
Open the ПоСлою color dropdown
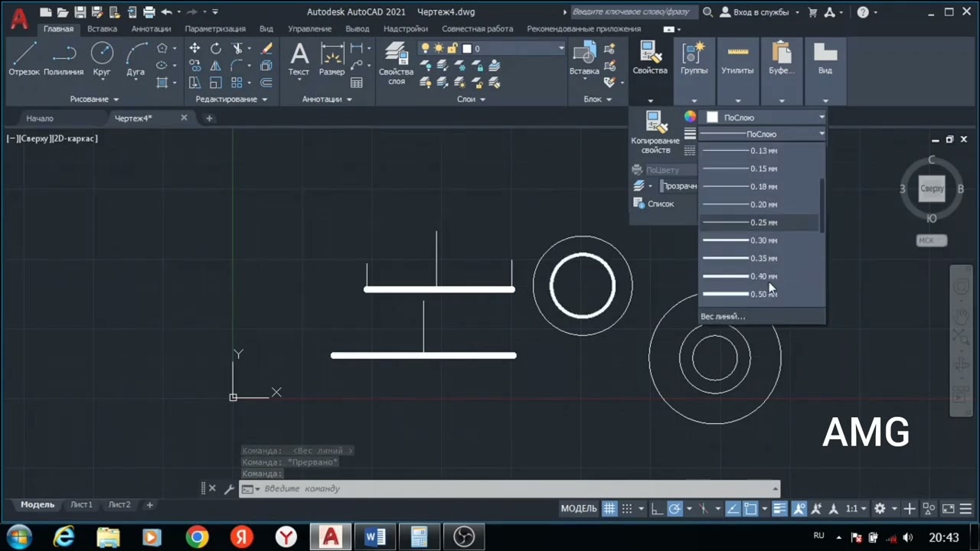[x=765, y=117]
